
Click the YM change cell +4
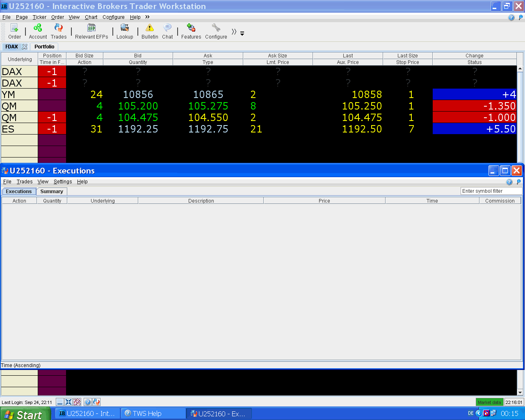(x=475, y=95)
